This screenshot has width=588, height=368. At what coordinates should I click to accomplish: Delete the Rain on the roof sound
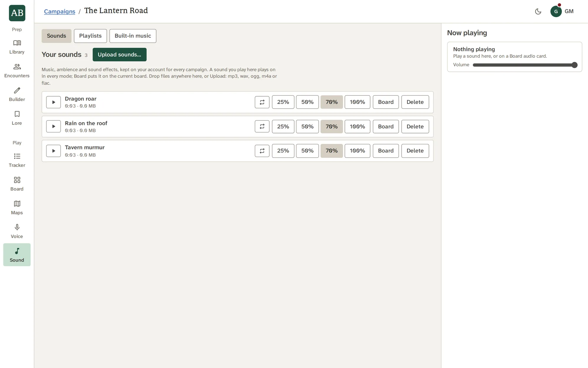tap(415, 126)
